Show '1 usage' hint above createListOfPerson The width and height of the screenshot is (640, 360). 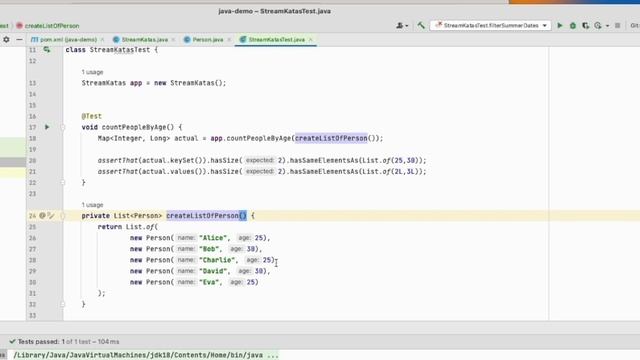point(92,205)
